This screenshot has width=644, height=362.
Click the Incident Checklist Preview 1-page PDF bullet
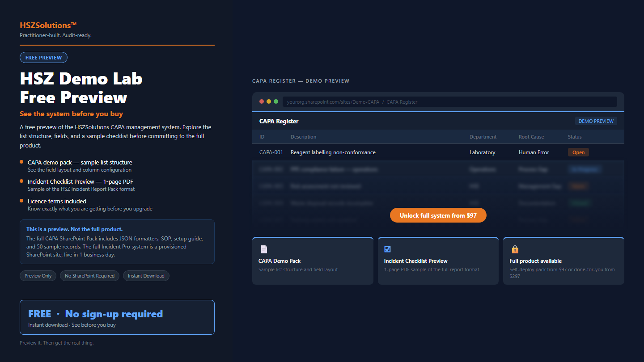[x=80, y=182]
